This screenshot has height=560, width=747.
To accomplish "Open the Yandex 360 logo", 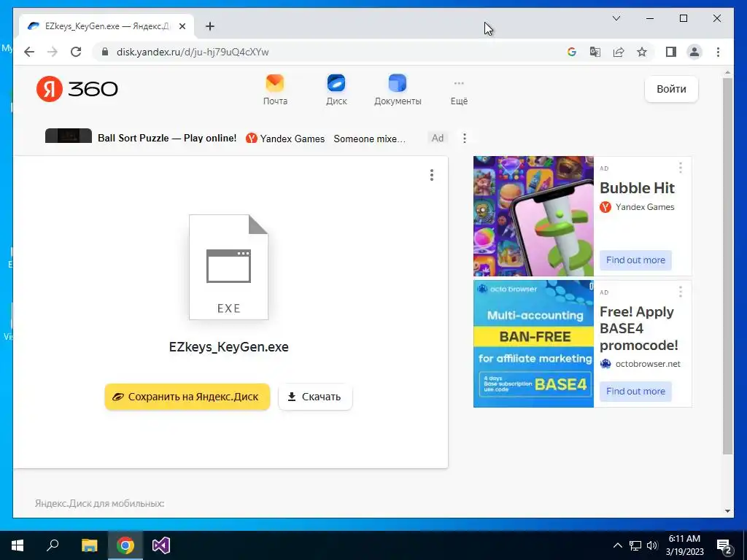I will coord(77,88).
